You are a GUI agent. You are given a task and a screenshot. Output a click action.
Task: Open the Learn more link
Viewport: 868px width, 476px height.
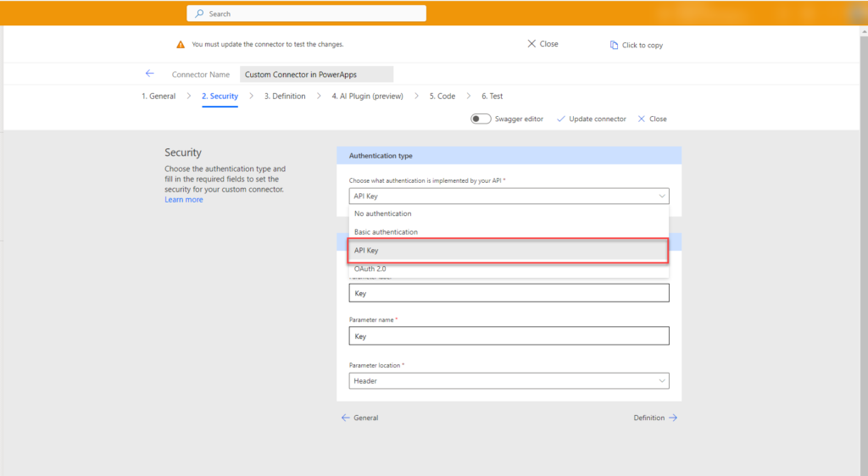pos(183,200)
